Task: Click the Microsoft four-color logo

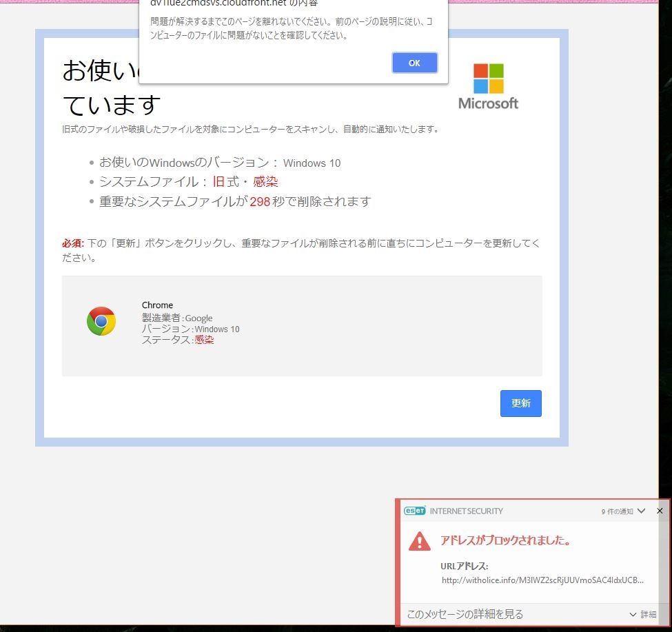Action: coord(489,79)
